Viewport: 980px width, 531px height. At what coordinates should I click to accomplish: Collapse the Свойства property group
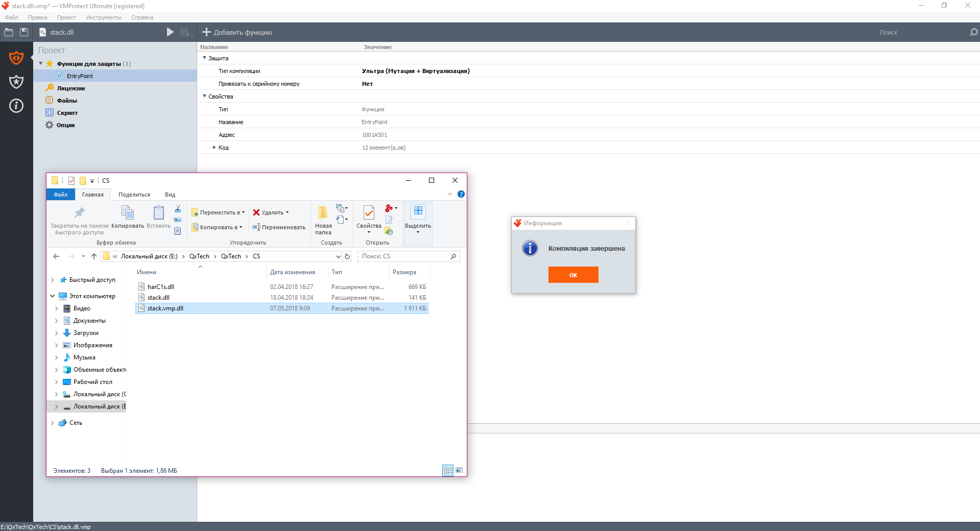[205, 96]
